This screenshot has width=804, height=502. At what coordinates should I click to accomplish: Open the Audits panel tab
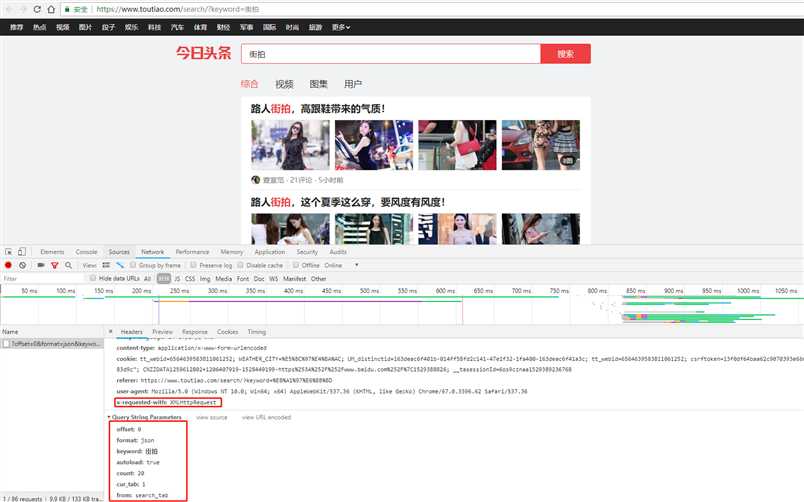pyautogui.click(x=338, y=252)
